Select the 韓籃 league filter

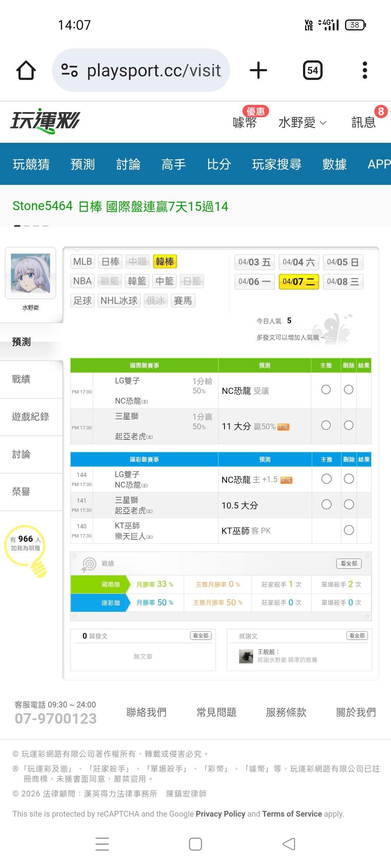click(x=137, y=281)
